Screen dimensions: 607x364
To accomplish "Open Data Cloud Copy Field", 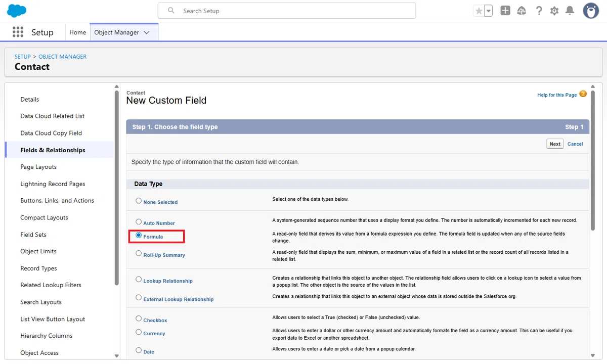I will coord(51,133).
